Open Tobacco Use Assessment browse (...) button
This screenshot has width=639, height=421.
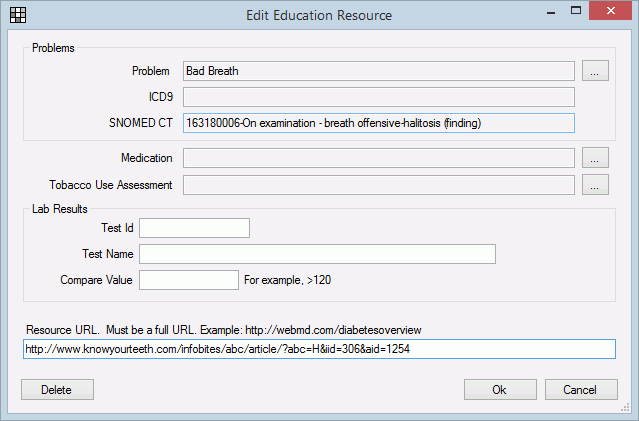(x=595, y=185)
